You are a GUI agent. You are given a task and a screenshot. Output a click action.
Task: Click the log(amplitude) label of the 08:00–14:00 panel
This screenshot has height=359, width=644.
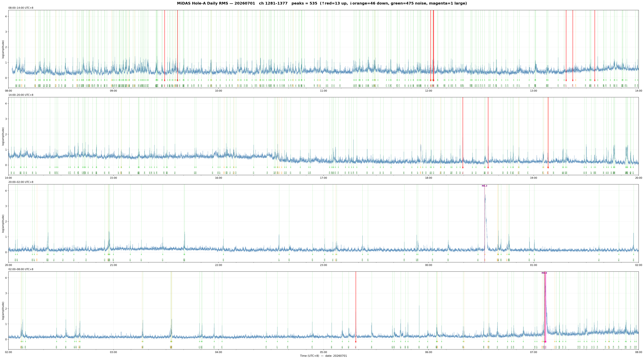(3, 49)
